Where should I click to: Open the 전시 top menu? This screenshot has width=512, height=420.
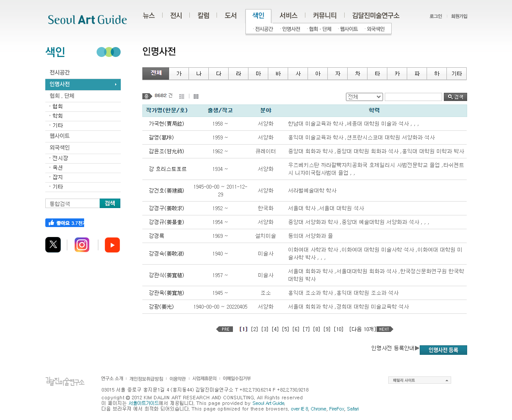176,16
